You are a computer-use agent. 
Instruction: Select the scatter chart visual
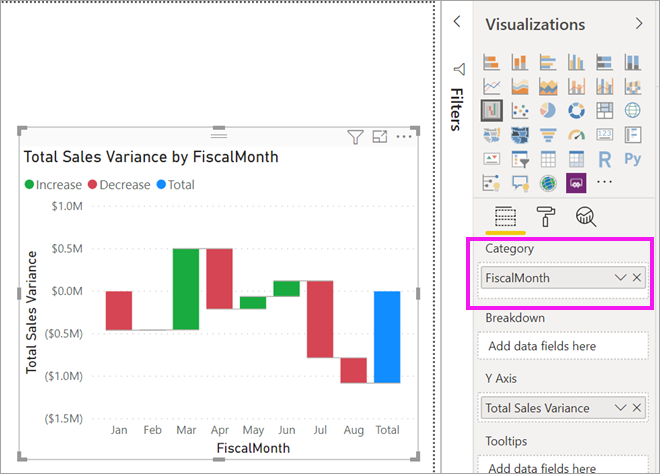coord(520,111)
